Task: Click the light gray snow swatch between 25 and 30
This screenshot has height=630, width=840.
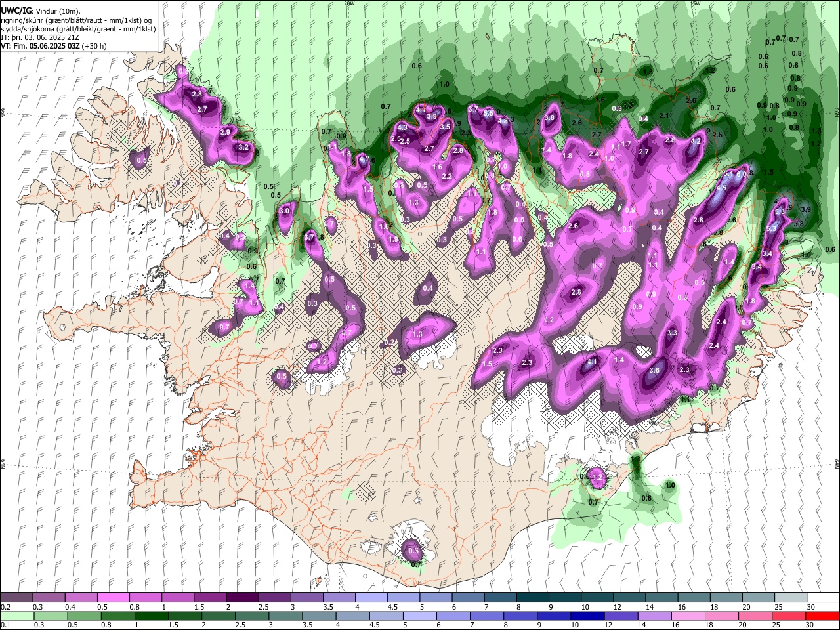Action: point(790,597)
